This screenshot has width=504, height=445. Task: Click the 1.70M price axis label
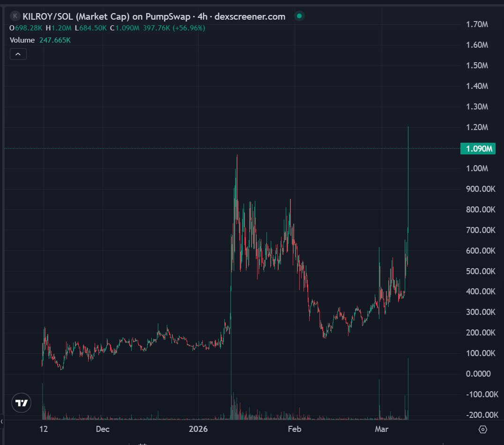(x=477, y=24)
